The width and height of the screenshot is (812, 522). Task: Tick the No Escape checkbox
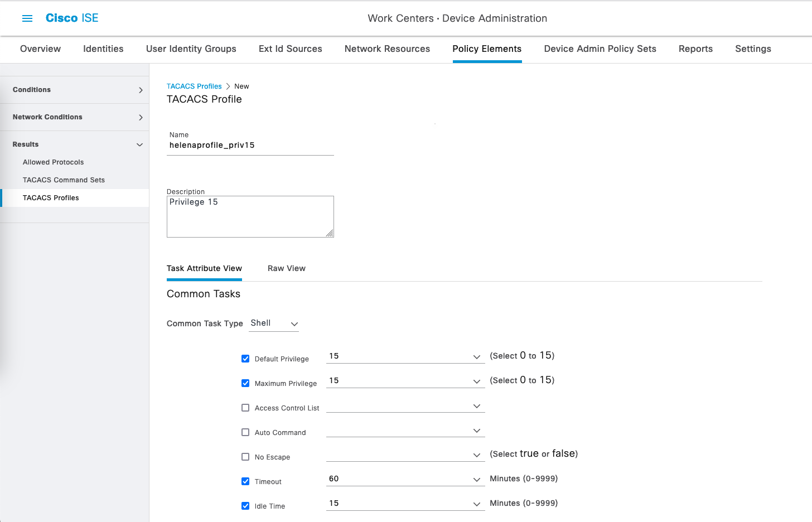[x=245, y=457]
